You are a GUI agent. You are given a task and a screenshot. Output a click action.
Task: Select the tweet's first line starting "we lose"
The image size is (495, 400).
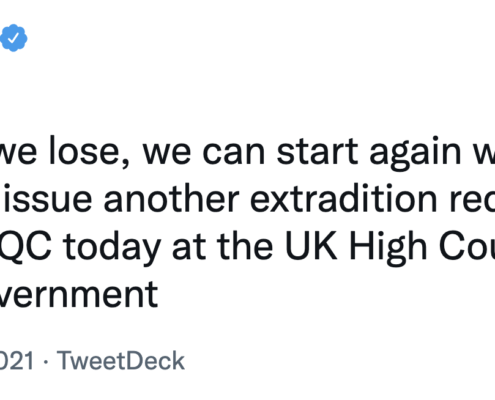tap(247, 152)
